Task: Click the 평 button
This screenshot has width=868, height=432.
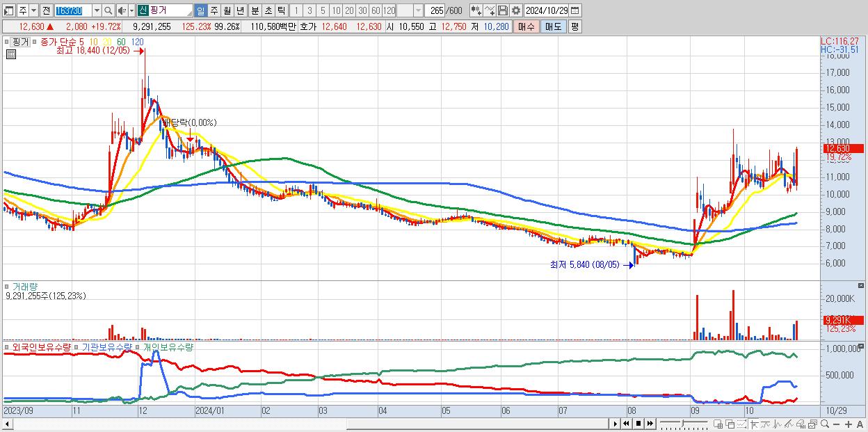Action: (575, 26)
